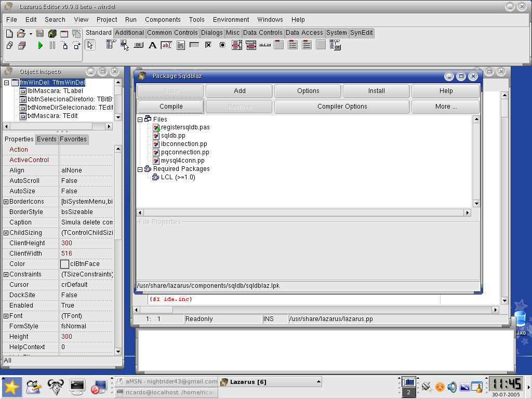The image size is (532, 399).
Task: Select the TMainMenu component icon
Action: pos(111,45)
